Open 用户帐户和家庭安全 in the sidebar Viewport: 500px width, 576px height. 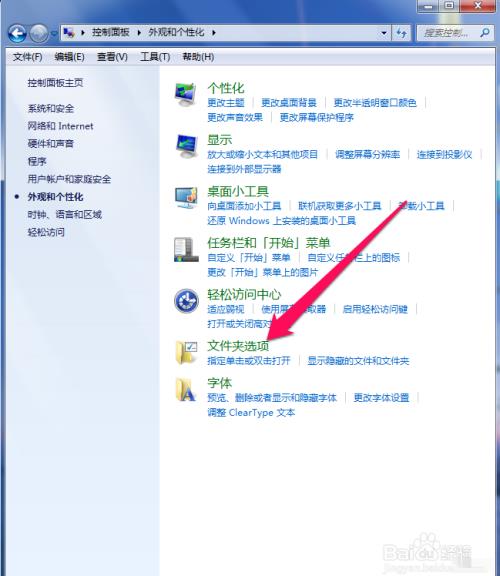pos(69,179)
